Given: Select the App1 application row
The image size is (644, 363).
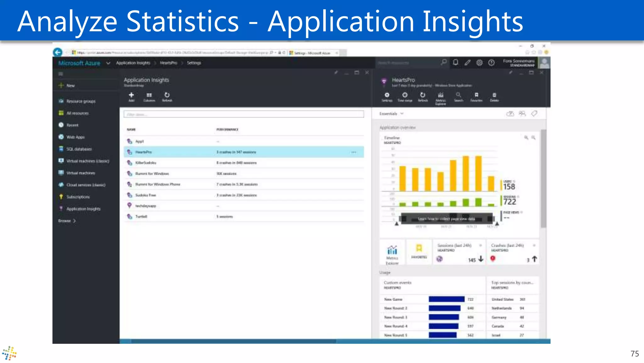Looking at the screenshot, I should pyautogui.click(x=244, y=141).
